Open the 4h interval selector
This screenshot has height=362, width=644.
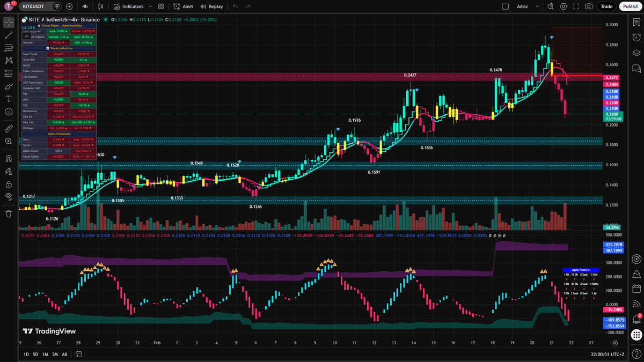(x=85, y=6)
